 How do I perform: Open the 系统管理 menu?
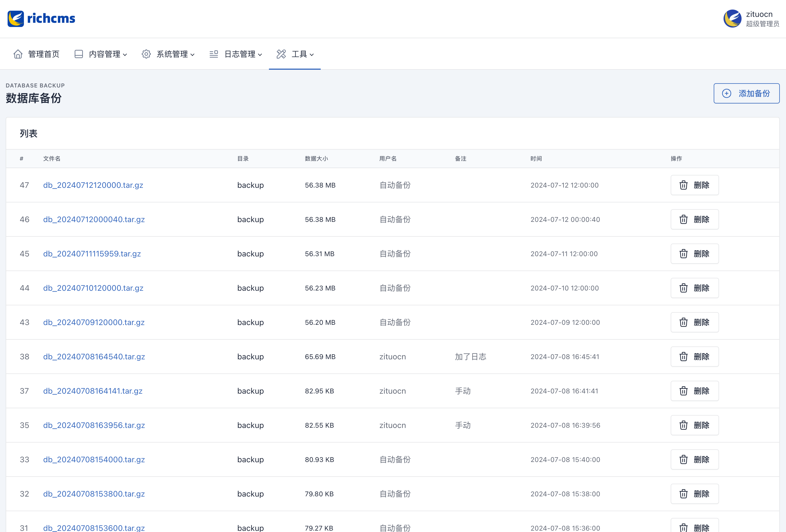[168, 54]
